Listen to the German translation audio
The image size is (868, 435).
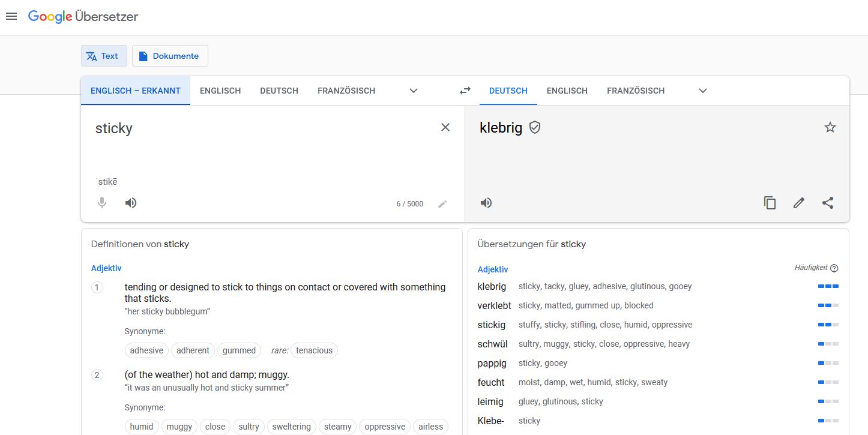point(486,203)
